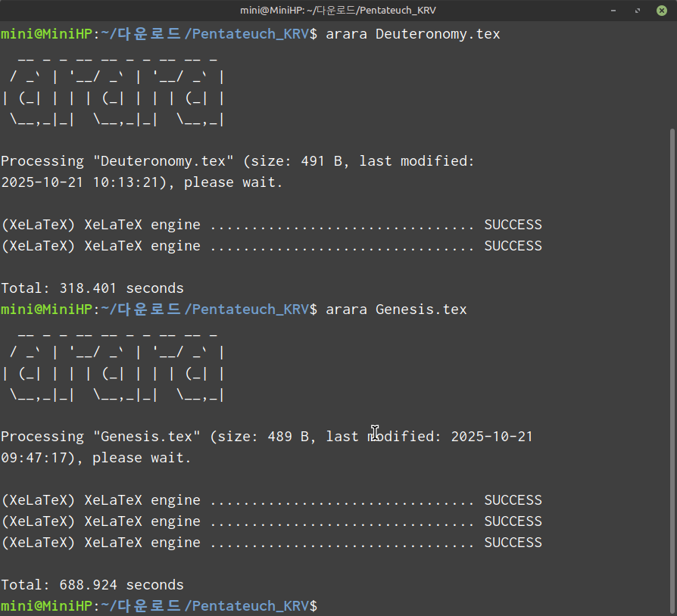This screenshot has height=616, width=677.
Task: Click the terminal's vertical scrollbar
Action: coord(672,371)
